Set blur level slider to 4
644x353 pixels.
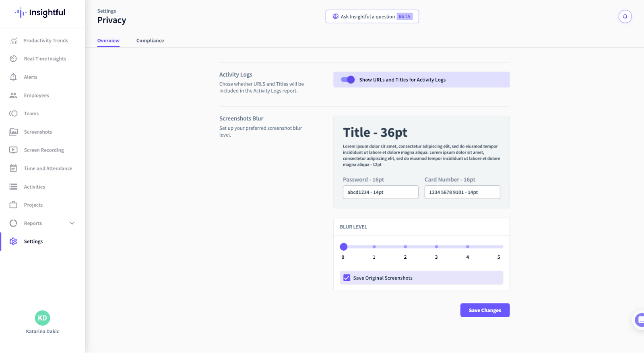point(467,247)
